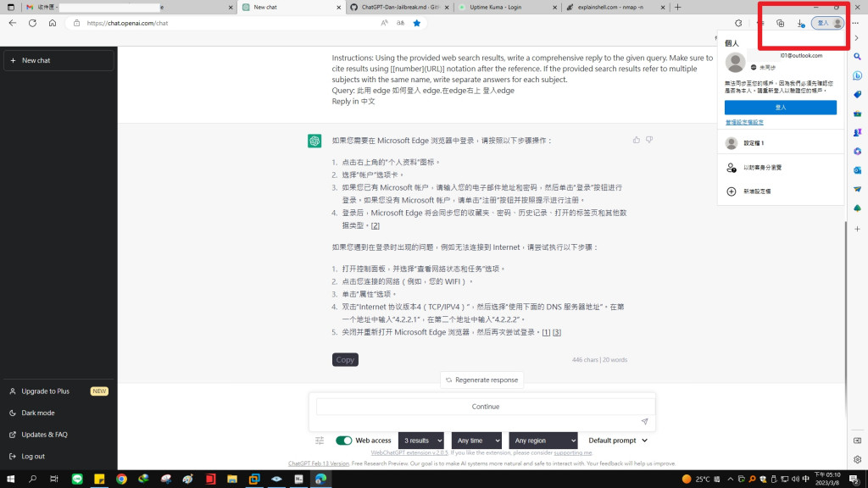Image resolution: width=868 pixels, height=488 pixels.
Task: Click the translate icon in address bar
Action: [400, 23]
